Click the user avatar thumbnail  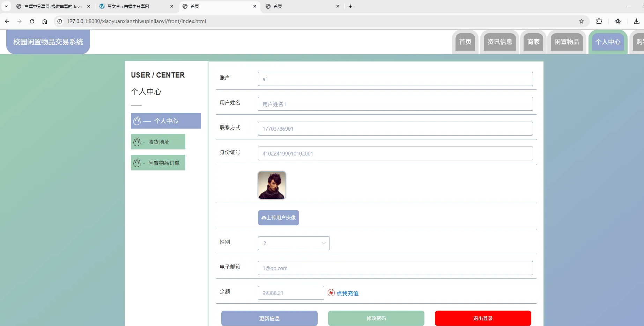[x=272, y=185]
